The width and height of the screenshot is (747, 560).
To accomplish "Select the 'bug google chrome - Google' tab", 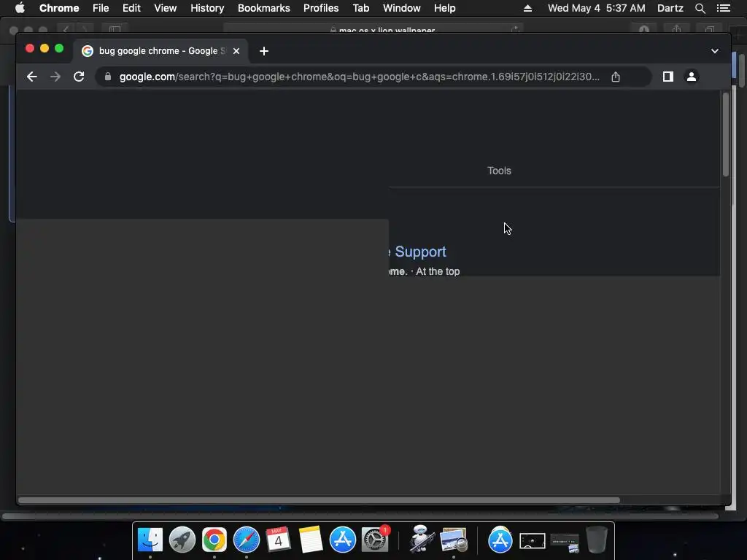I will click(x=160, y=51).
